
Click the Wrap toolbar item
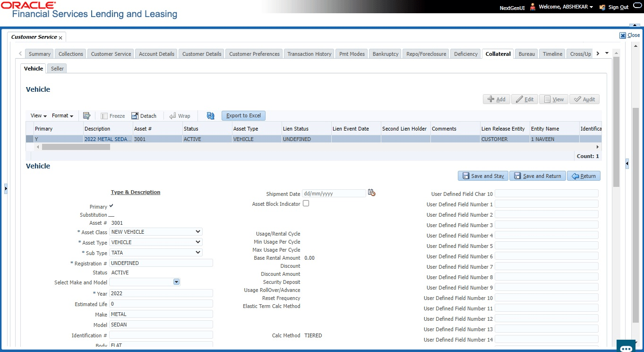pos(180,116)
